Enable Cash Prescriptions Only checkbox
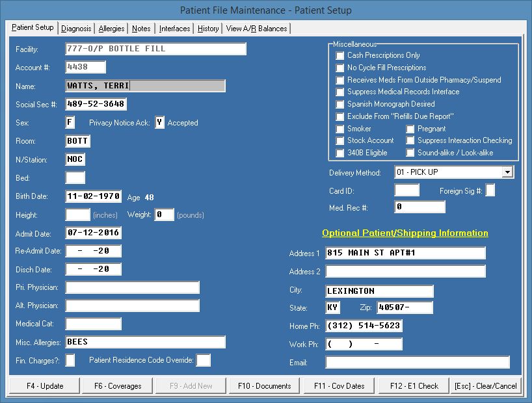Viewport: 532px width, 403px height. 340,56
